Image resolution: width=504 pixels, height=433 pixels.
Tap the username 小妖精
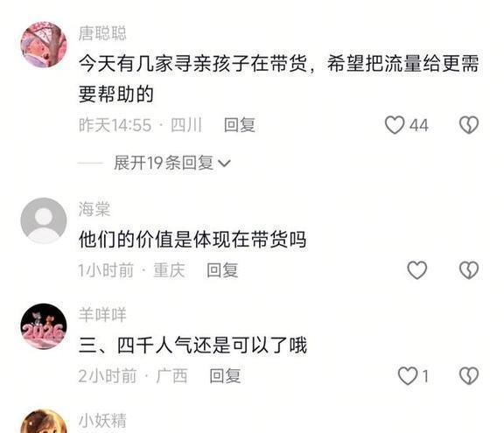click(102, 421)
